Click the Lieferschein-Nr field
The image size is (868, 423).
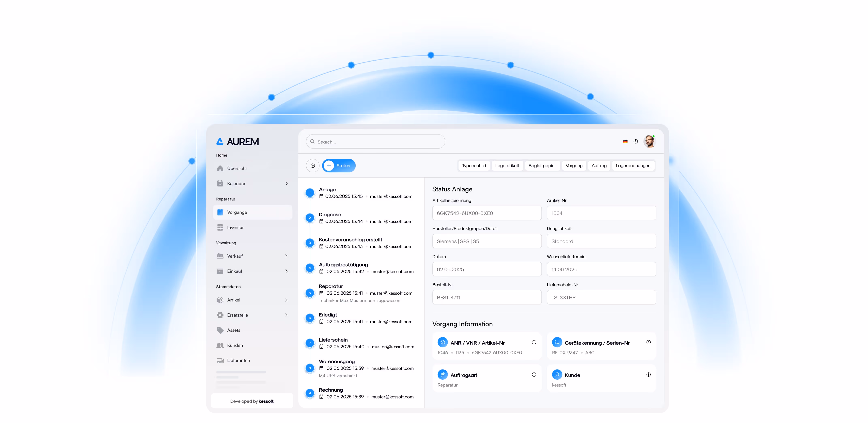click(602, 297)
